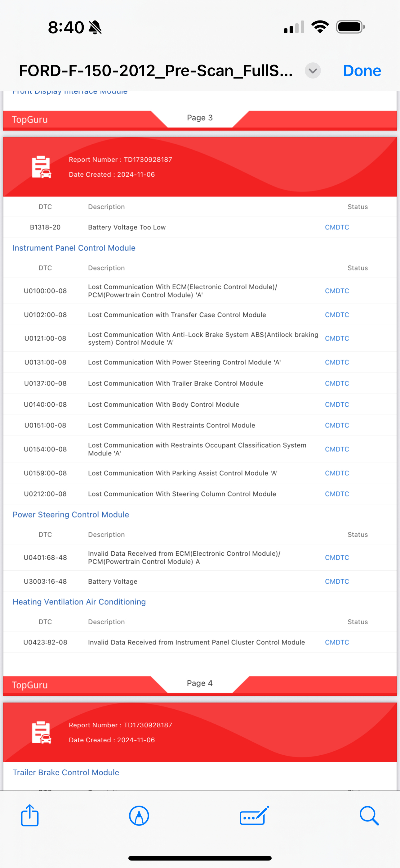This screenshot has height=868, width=400.
Task: Open the Search magnifier icon
Action: coord(369,816)
